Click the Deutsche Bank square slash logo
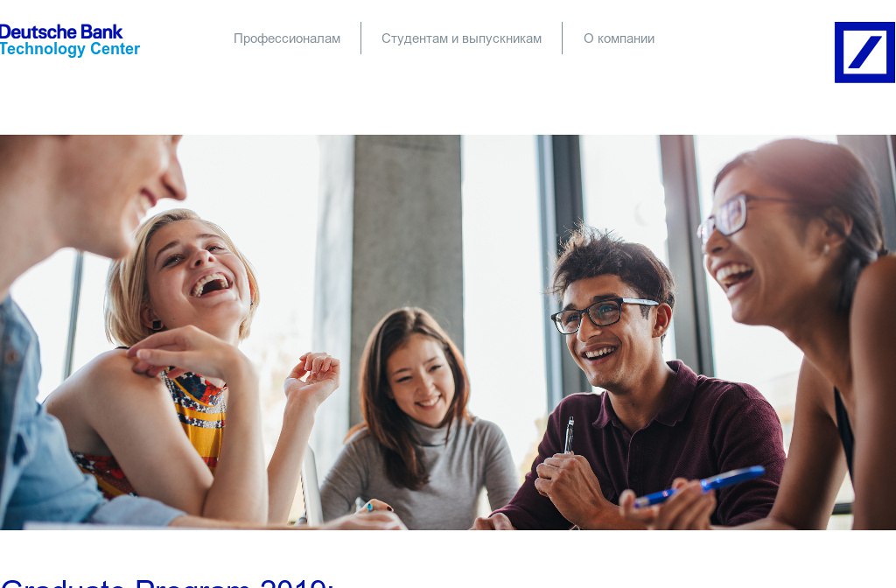The width and height of the screenshot is (896, 588). [x=864, y=52]
